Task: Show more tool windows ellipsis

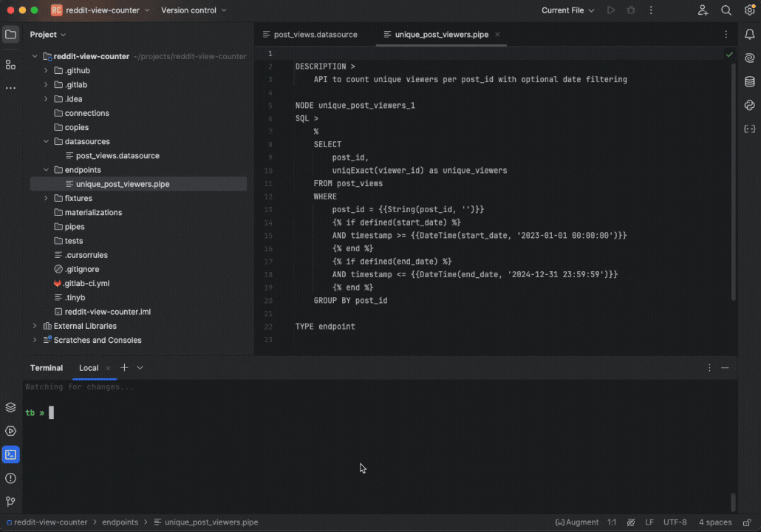Action: pyautogui.click(x=10, y=88)
